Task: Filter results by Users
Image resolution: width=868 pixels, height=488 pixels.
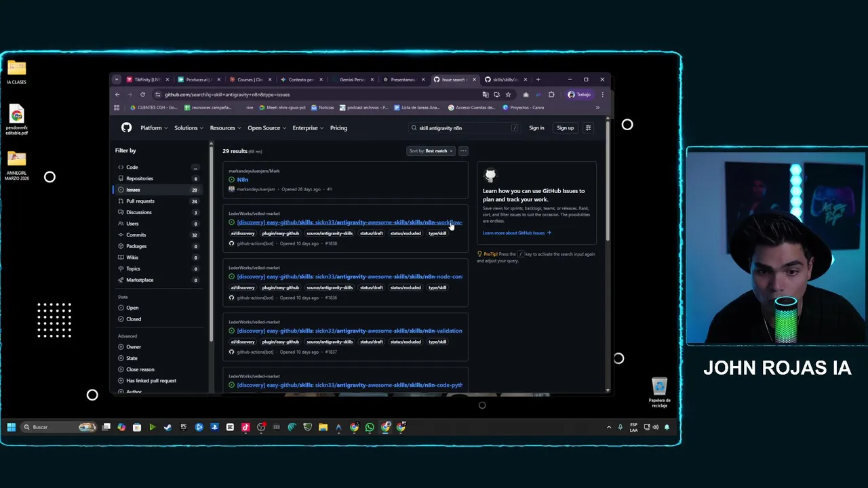Action: tap(157, 224)
